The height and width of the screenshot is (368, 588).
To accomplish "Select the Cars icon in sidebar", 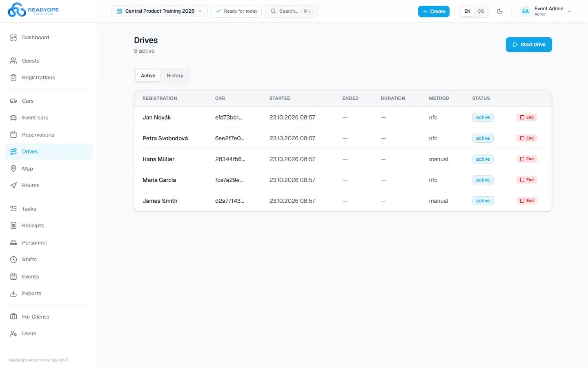I will click(13, 101).
